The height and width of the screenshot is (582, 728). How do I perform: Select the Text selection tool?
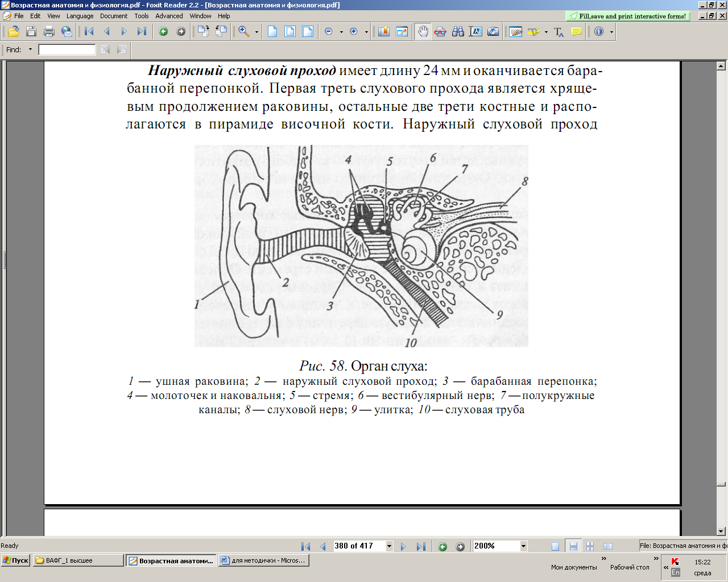tap(475, 32)
